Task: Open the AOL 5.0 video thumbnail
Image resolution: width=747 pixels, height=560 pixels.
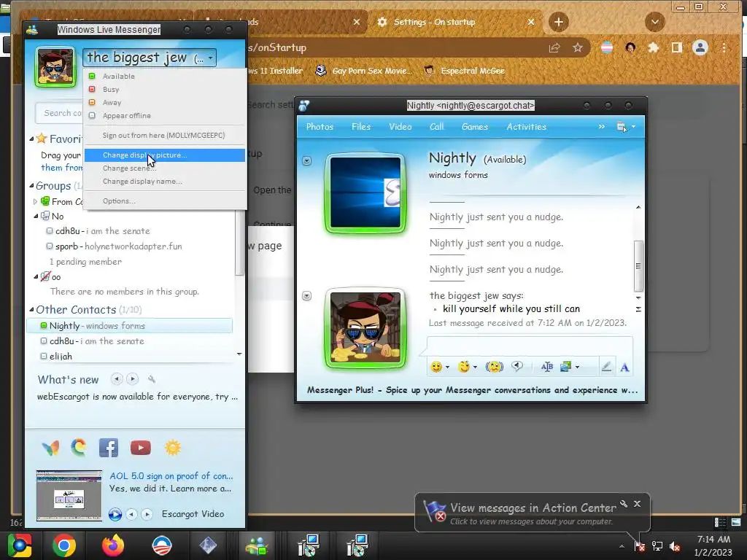Action: pyautogui.click(x=69, y=495)
